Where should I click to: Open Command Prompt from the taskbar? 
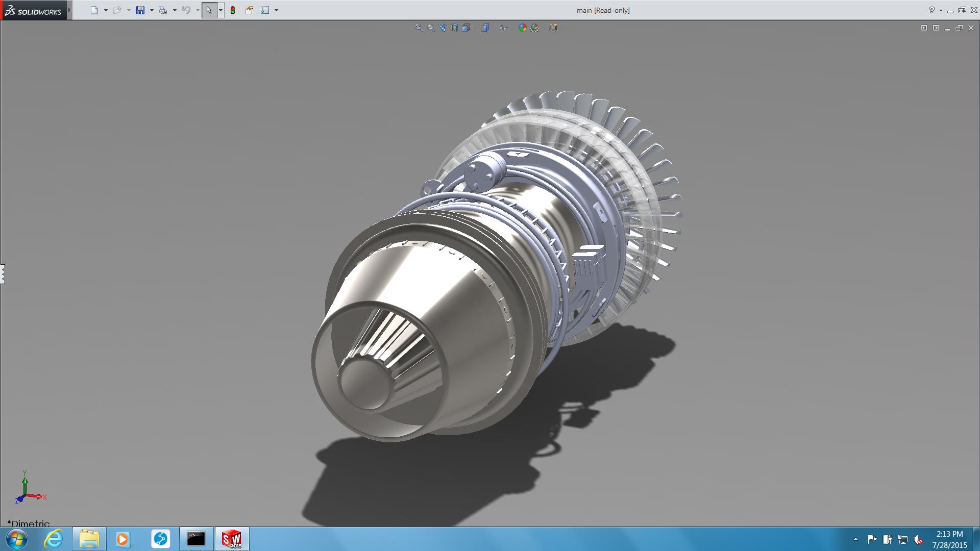coord(196,539)
